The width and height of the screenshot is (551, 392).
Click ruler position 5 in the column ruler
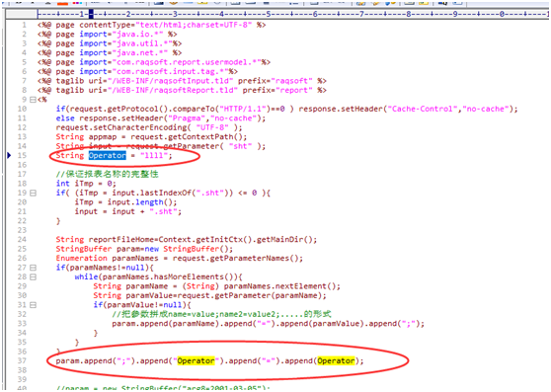point(269,14)
